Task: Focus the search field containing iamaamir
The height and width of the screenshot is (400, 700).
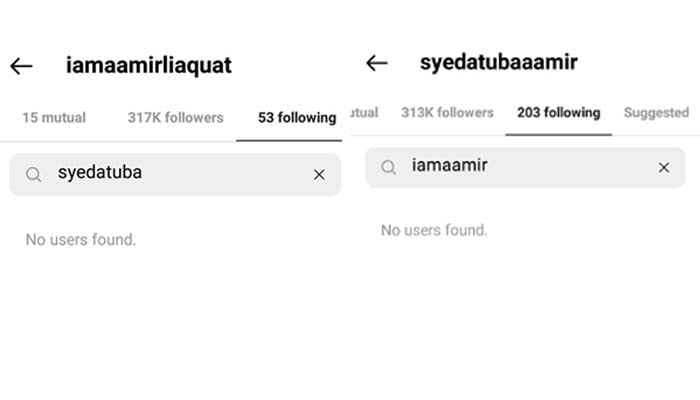Action: coord(525,168)
